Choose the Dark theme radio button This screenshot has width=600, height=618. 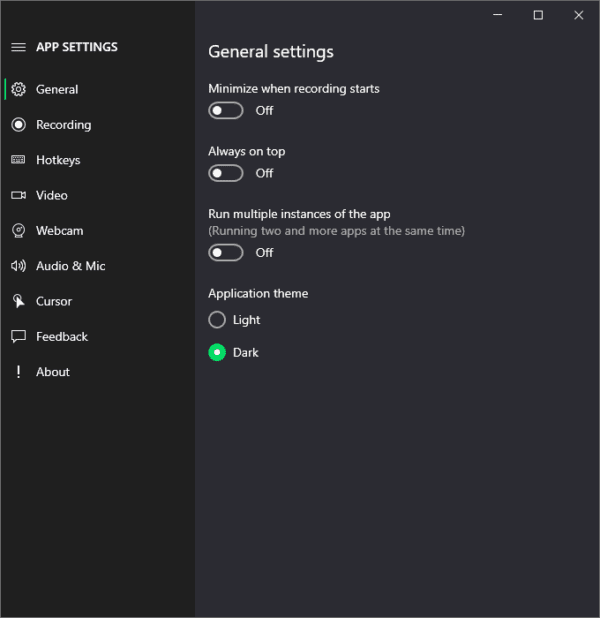click(x=217, y=353)
